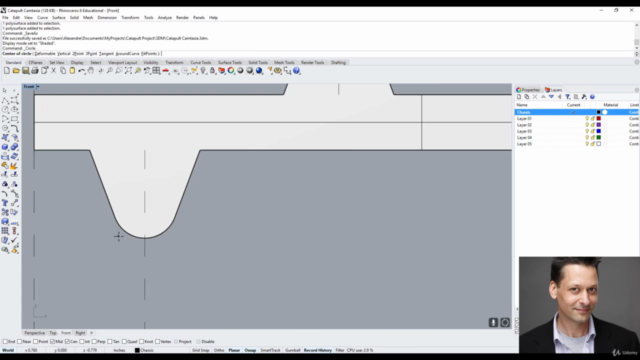This screenshot has height=360, width=640.
Task: Switch to the Right viewport tab
Action: pyautogui.click(x=80, y=333)
